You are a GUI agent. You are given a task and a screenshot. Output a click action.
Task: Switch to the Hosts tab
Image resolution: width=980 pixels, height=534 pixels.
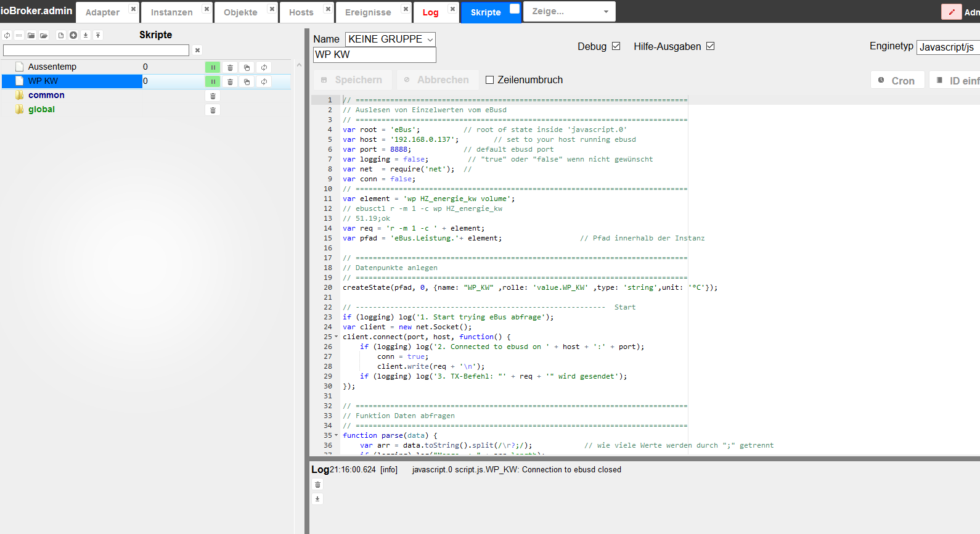tap(301, 12)
